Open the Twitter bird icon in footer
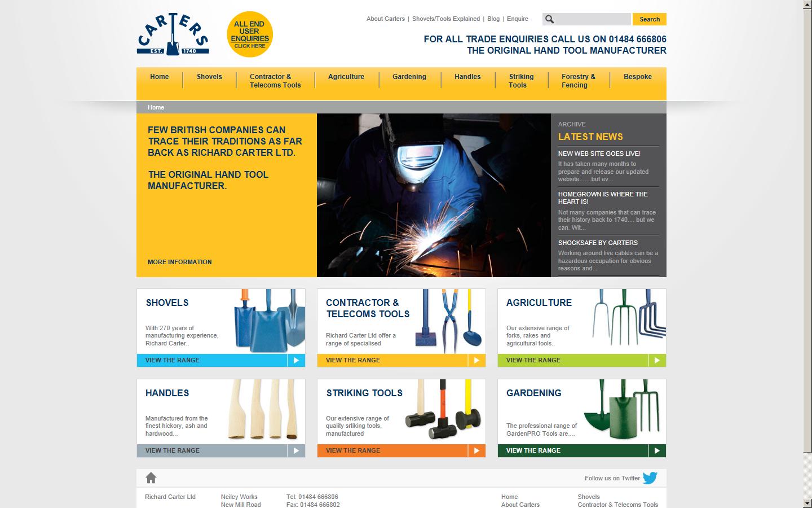 point(650,478)
